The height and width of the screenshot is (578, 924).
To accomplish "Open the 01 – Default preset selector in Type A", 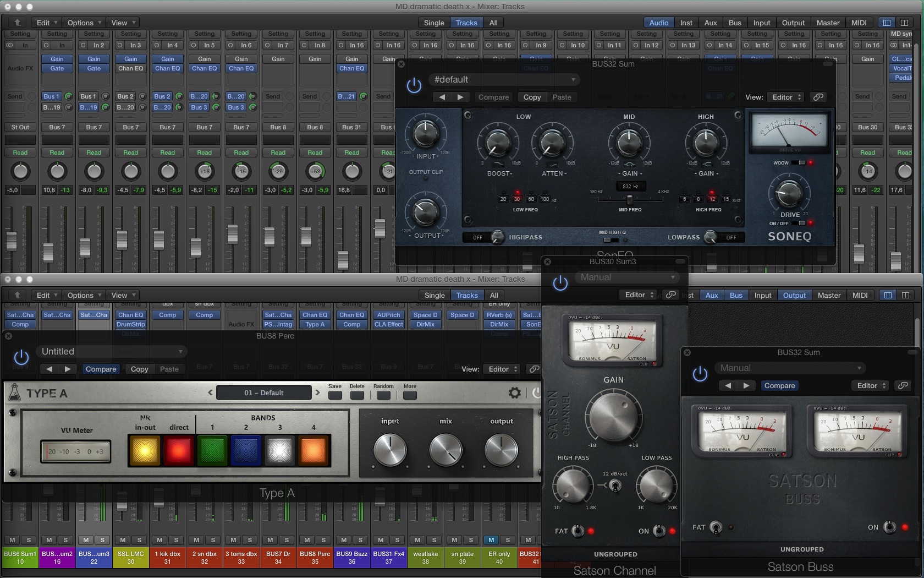I will click(264, 393).
